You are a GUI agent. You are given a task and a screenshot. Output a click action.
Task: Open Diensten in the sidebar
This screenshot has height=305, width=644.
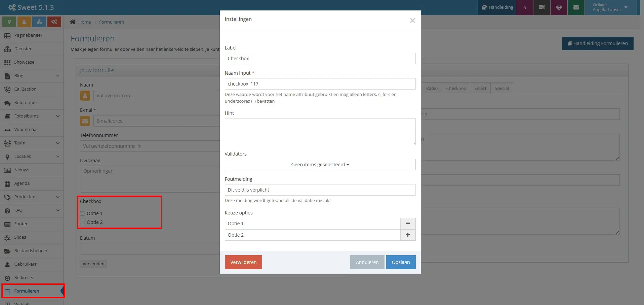[x=32, y=49]
